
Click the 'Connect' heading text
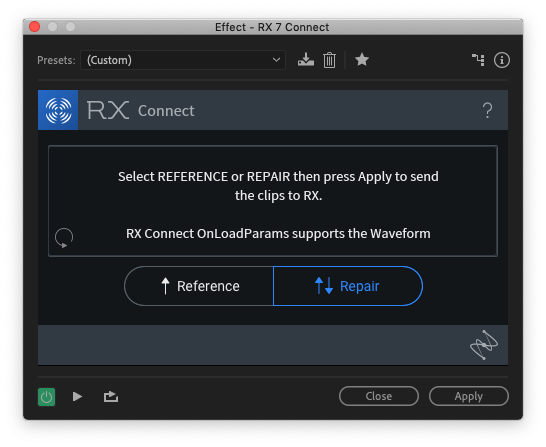click(166, 111)
